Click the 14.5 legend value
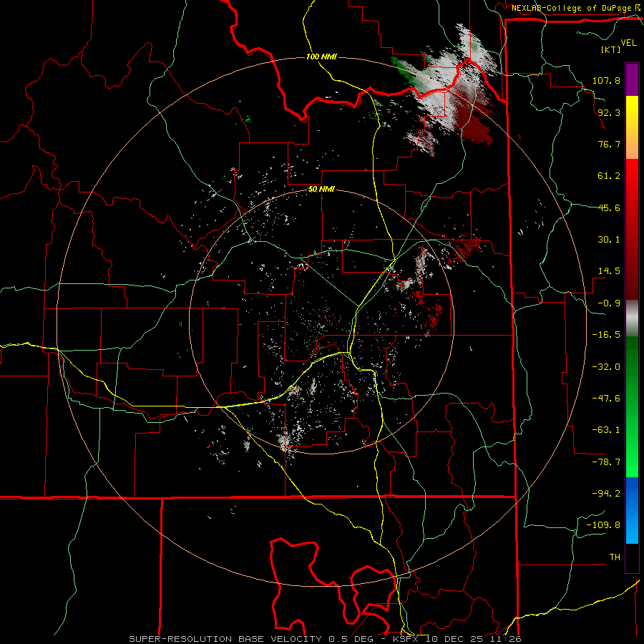The width and height of the screenshot is (644, 644). (x=609, y=271)
